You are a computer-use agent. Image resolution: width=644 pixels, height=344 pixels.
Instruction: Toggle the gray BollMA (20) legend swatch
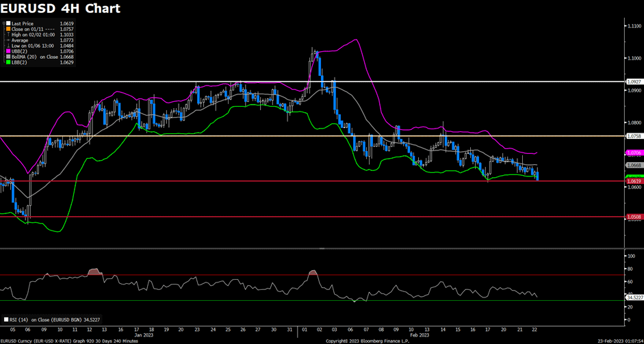9,57
